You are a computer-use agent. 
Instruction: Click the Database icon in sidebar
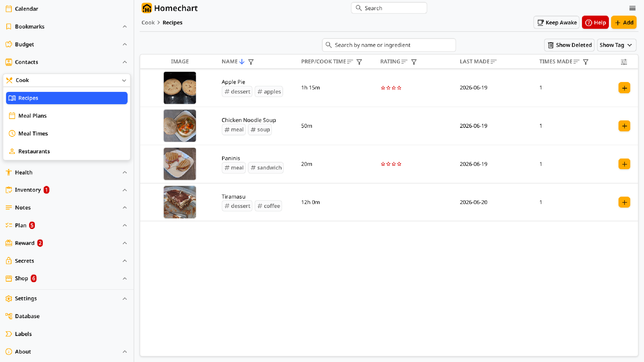tap(9, 316)
